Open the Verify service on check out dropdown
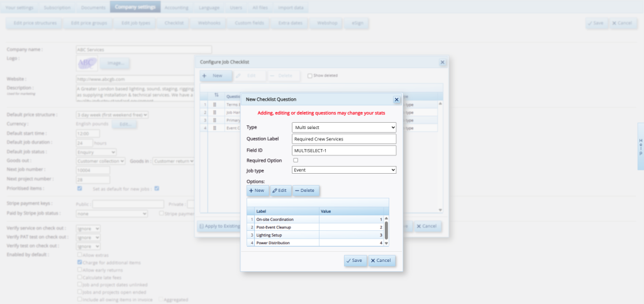This screenshot has width=644, height=304. pyautogui.click(x=88, y=228)
